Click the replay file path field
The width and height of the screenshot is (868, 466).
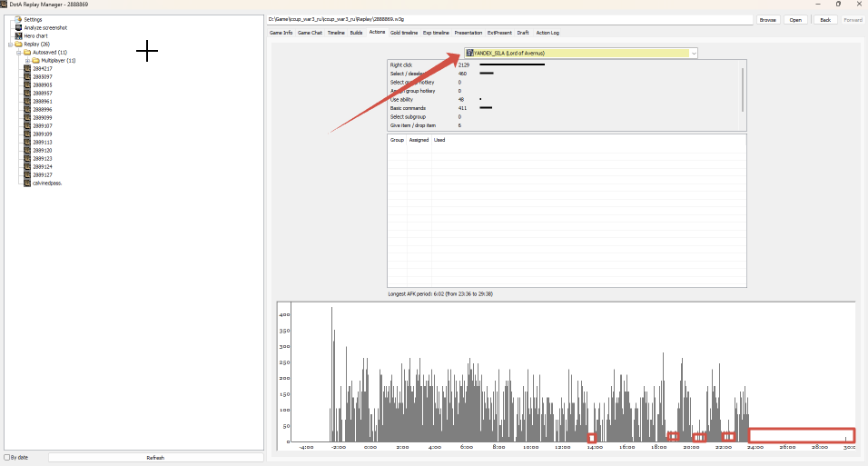pos(510,19)
